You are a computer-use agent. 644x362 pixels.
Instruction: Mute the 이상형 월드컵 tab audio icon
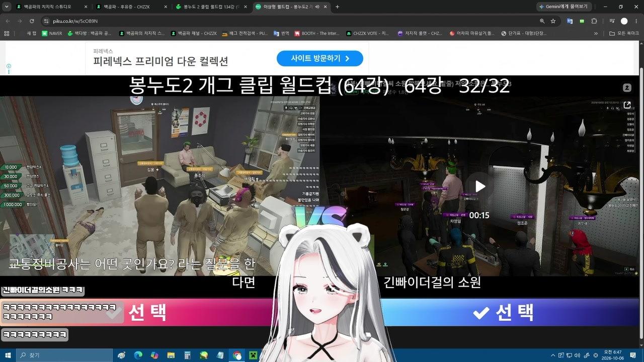[x=317, y=7]
